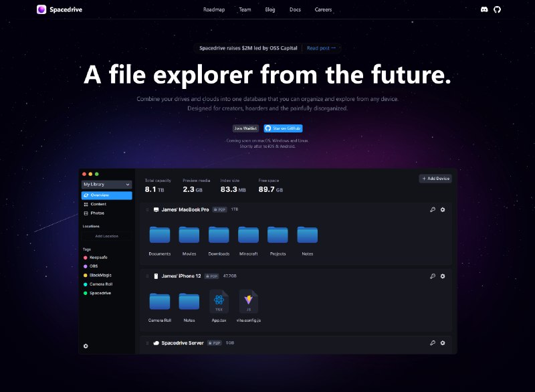The height and width of the screenshot is (392, 535).
Task: Click the Join Waitlist button
Action: [x=245, y=128]
